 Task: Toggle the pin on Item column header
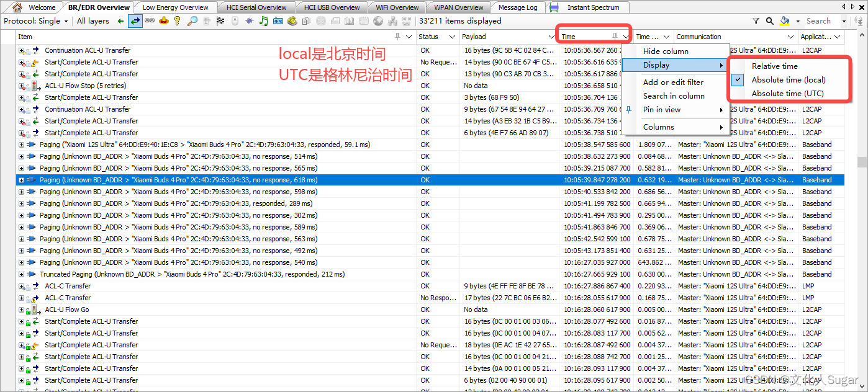click(398, 37)
